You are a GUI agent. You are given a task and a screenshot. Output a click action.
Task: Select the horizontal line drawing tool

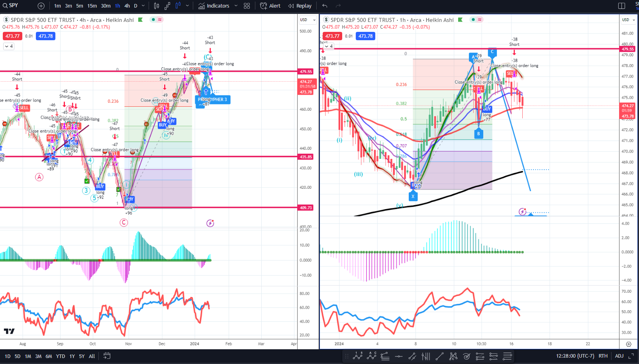pyautogui.click(x=399, y=356)
